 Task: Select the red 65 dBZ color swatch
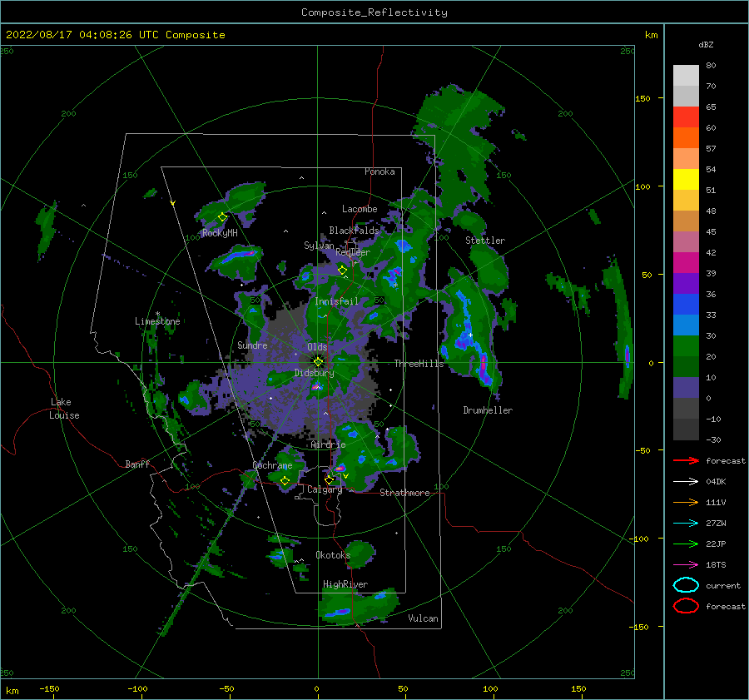click(x=686, y=117)
